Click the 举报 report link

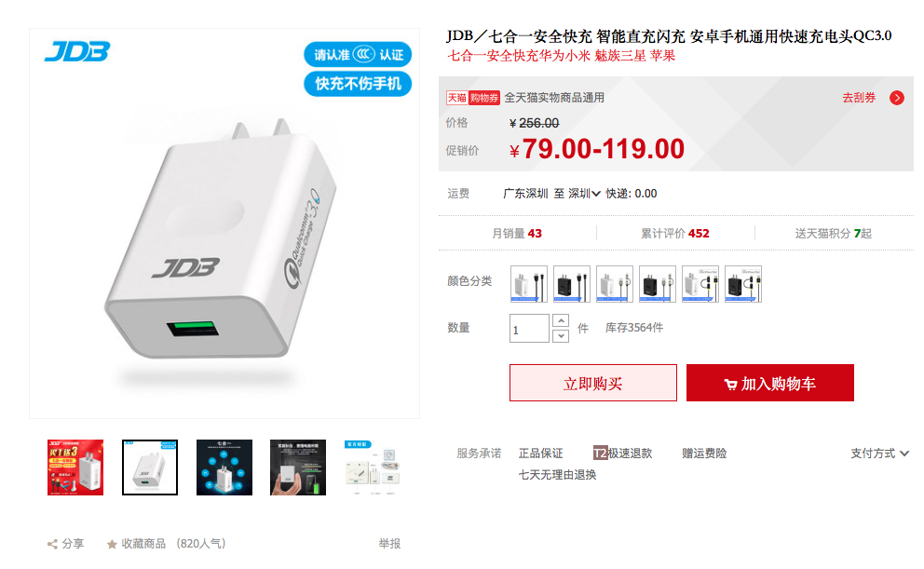[x=389, y=544]
